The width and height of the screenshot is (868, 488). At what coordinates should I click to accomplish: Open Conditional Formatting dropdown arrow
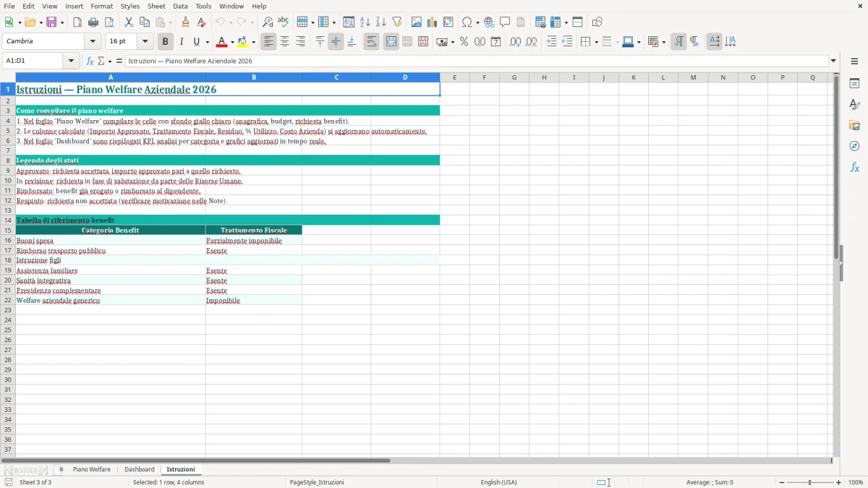(x=664, y=42)
